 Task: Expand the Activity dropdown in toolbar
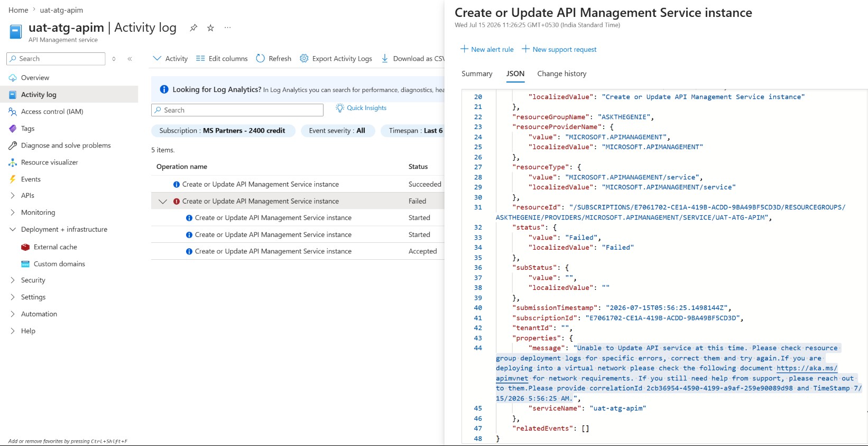click(x=170, y=59)
